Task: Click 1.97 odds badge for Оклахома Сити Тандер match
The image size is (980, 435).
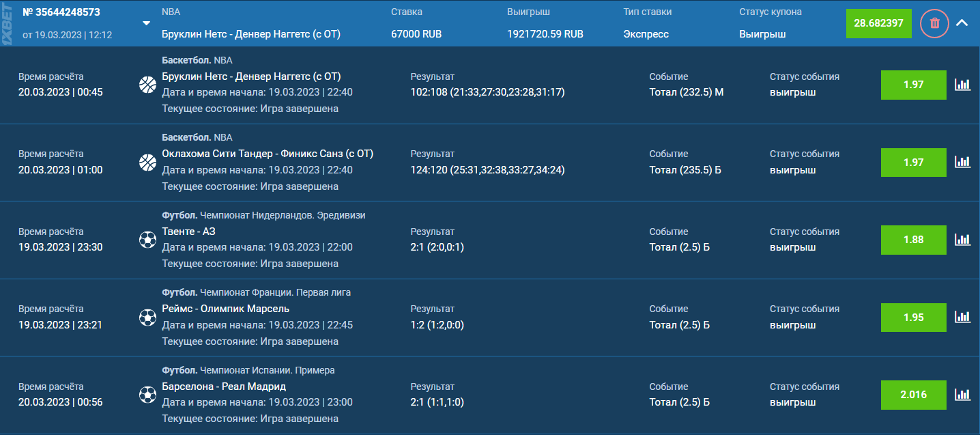Action: click(914, 162)
